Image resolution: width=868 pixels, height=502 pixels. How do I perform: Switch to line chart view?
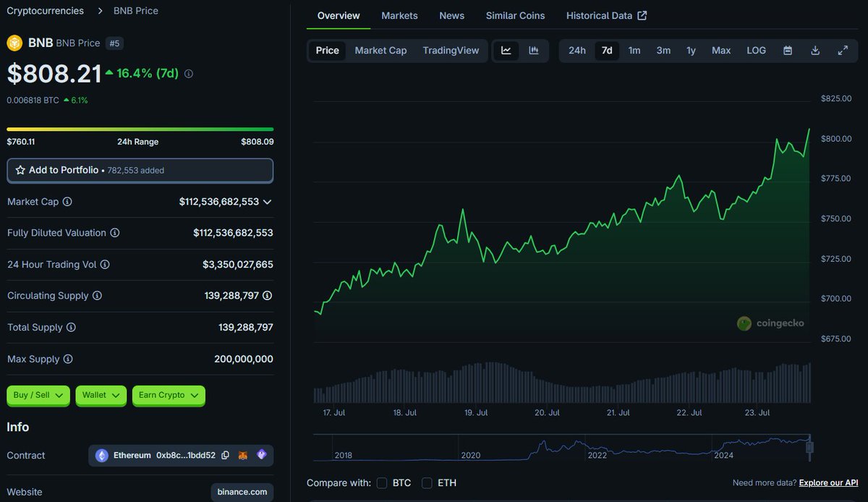(506, 51)
